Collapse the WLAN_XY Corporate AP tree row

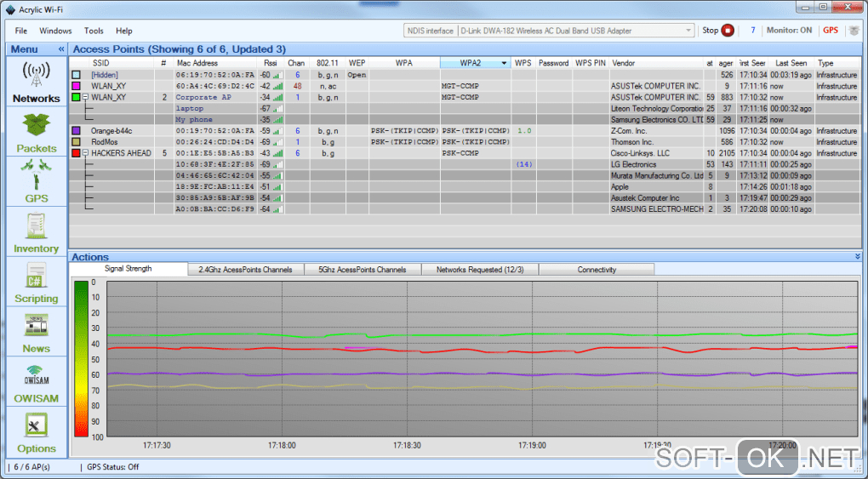(x=86, y=97)
